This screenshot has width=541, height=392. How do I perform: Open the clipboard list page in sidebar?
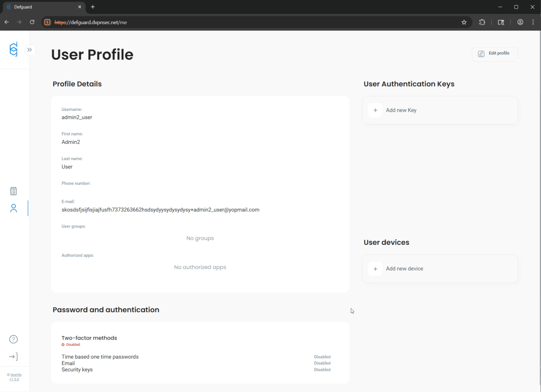pyautogui.click(x=14, y=191)
